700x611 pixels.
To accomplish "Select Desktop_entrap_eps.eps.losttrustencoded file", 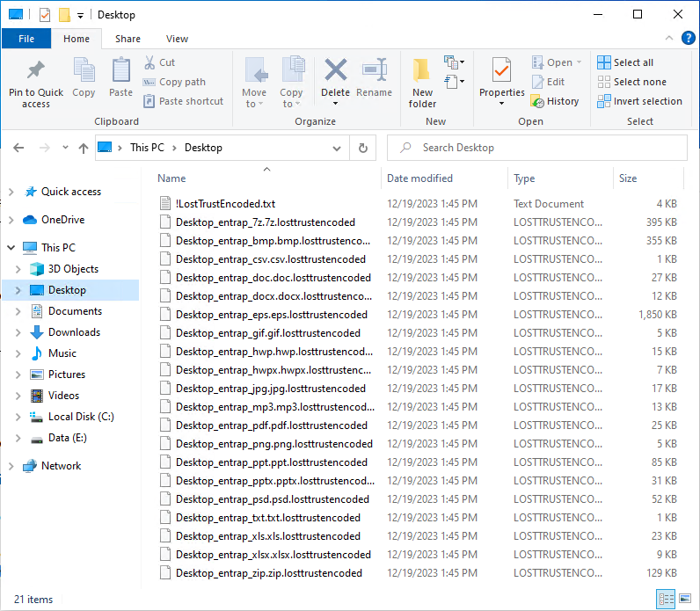I will (419, 315).
